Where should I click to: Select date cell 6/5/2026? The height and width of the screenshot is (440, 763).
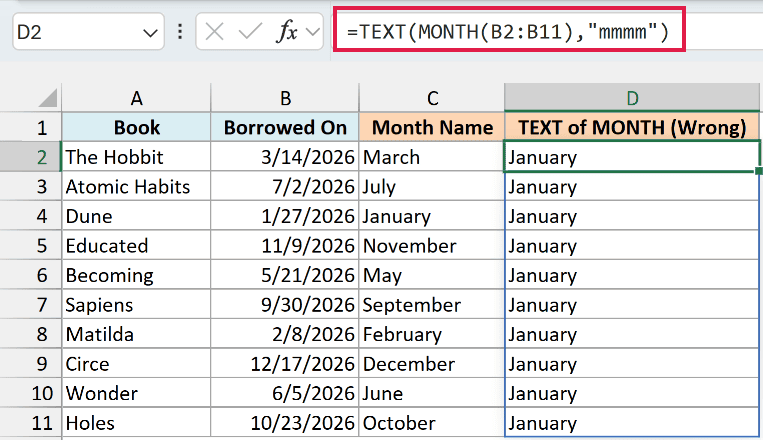click(285, 393)
